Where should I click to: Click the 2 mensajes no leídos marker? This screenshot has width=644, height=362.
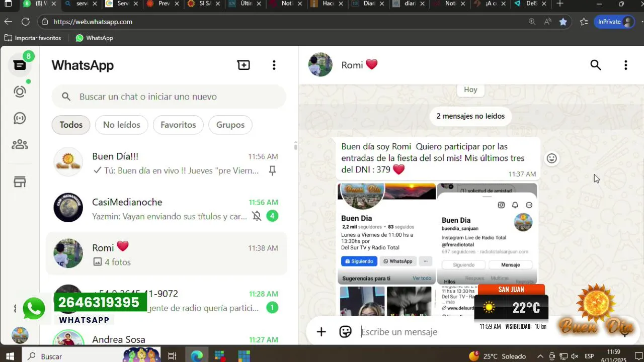coord(470,116)
